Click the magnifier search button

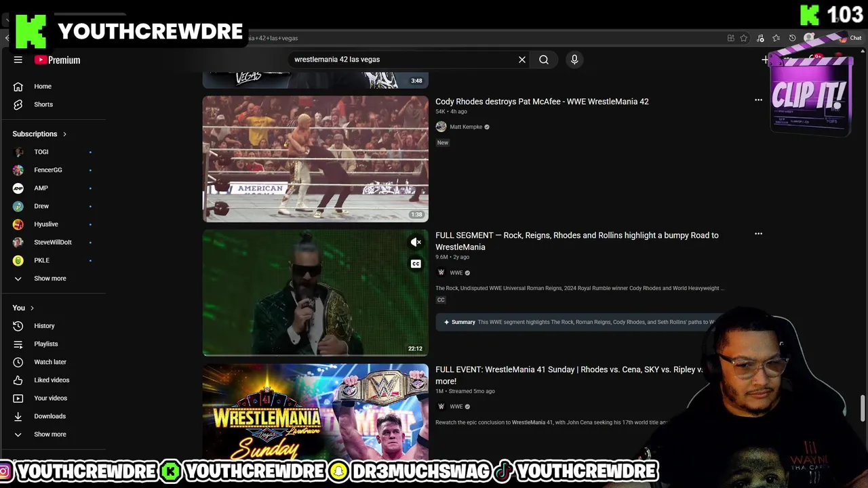point(544,60)
